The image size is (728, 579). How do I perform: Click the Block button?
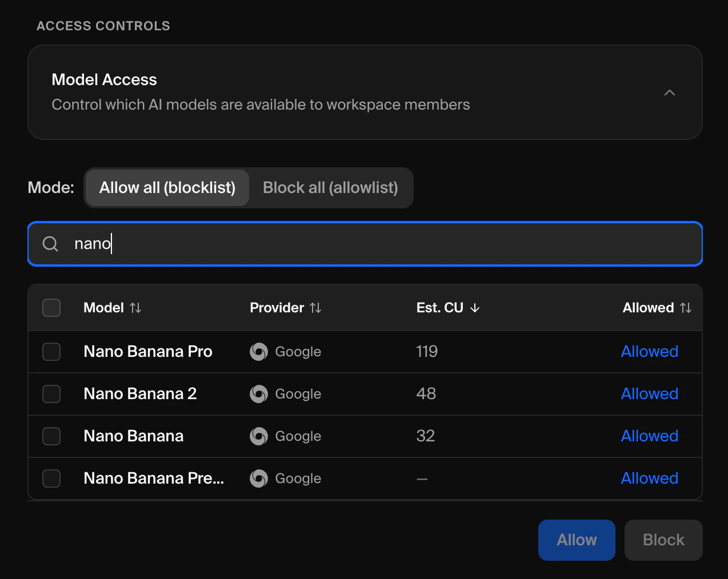click(x=663, y=540)
